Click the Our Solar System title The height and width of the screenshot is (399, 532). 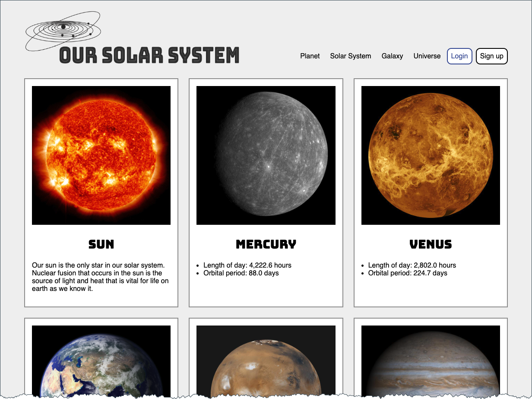(149, 56)
